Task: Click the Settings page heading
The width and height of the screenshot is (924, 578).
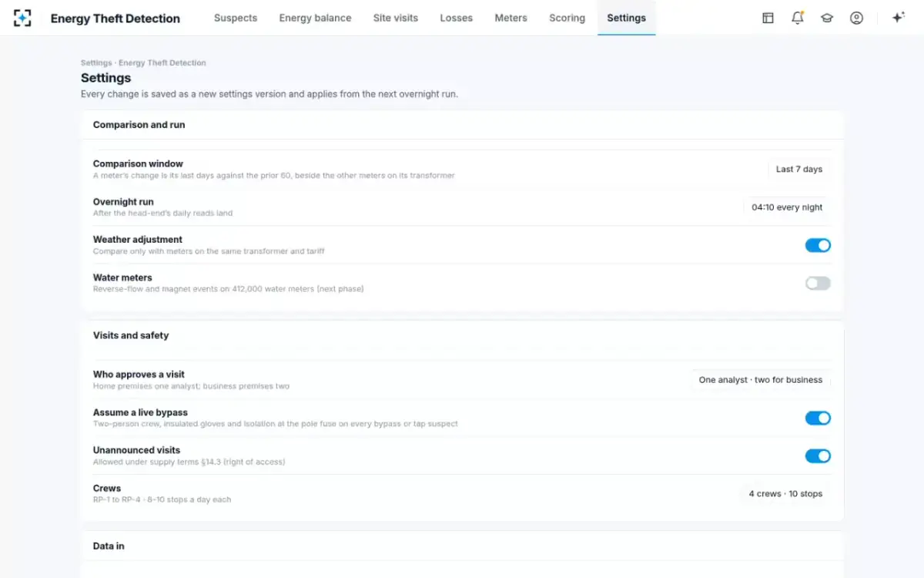Action: click(x=106, y=78)
